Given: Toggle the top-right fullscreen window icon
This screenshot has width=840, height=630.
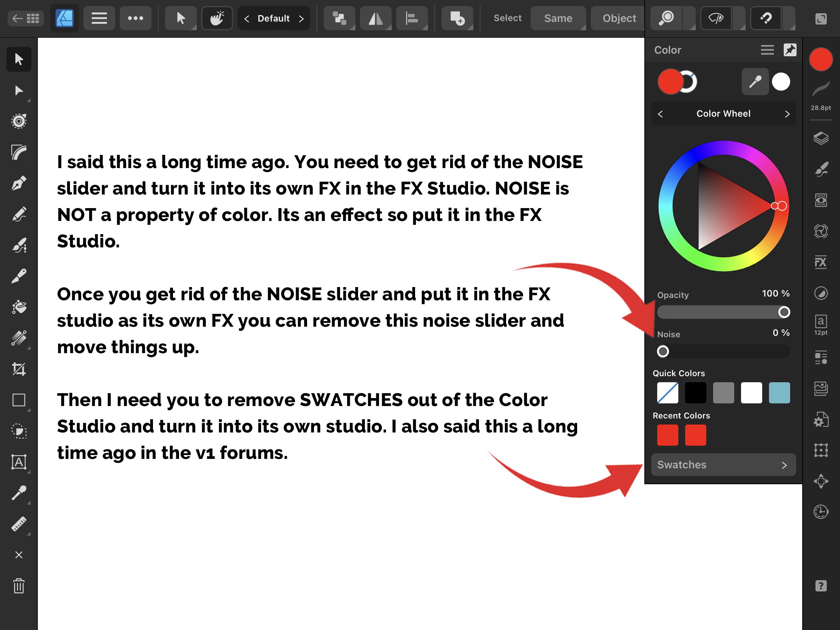Looking at the screenshot, I should [x=821, y=18].
